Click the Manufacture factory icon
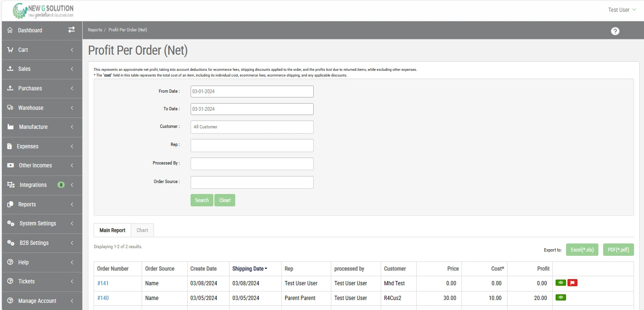The image size is (644, 310). click(10, 127)
